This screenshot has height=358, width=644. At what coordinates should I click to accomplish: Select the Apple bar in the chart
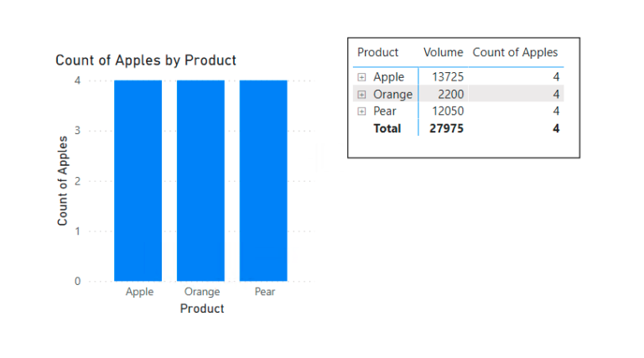[138, 180]
